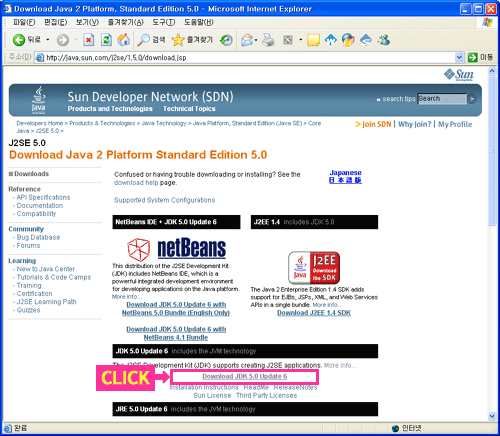The height and width of the screenshot is (436, 500).
Task: Stop page loading with red X icon
Action: click(88, 40)
